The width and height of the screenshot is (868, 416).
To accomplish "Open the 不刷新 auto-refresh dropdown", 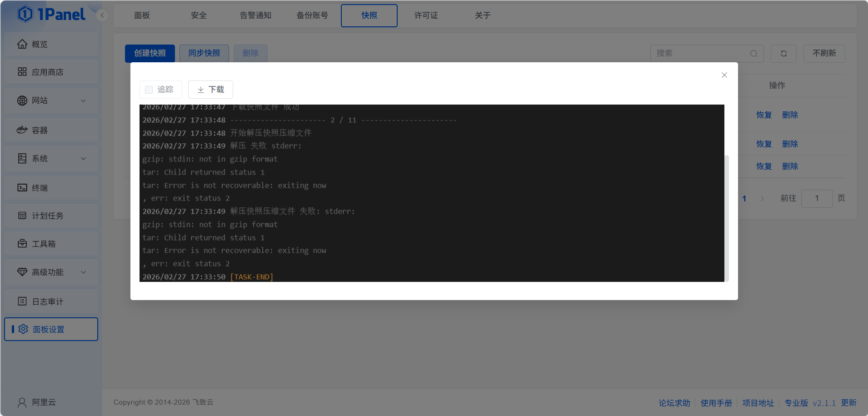I will pyautogui.click(x=824, y=54).
